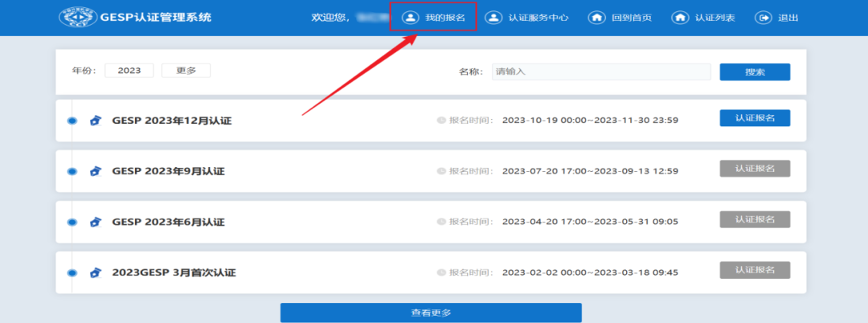Click the 查看更多 button at bottom
Viewport: 868px width, 323px height.
click(431, 313)
